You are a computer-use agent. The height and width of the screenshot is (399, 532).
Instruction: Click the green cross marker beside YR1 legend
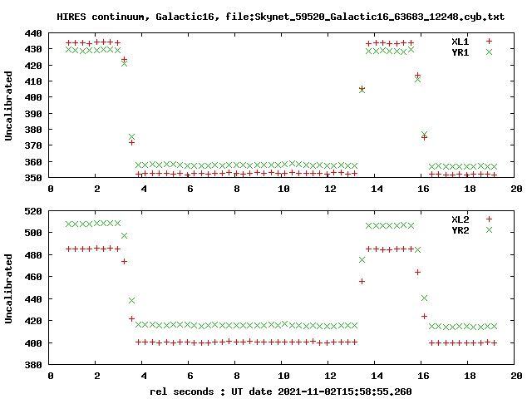[489, 52]
